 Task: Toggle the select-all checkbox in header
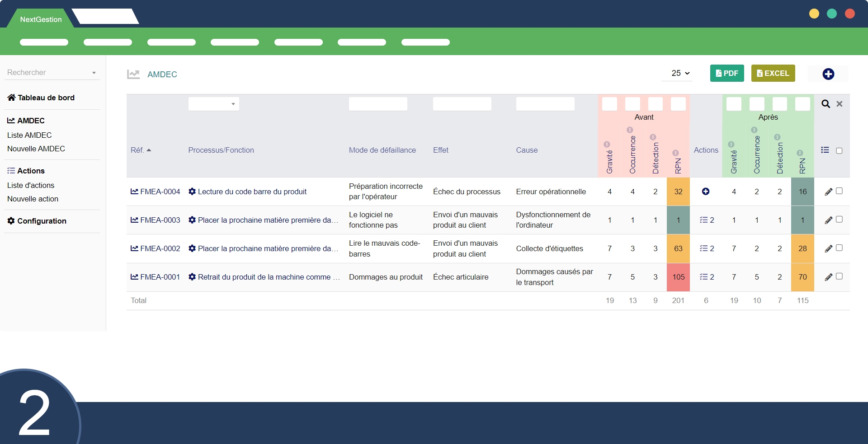(839, 151)
